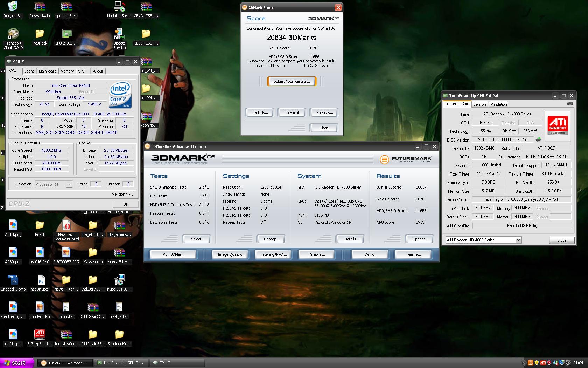The height and width of the screenshot is (368, 588).
Task: Click OK button in CPU-Z
Action: (x=126, y=204)
